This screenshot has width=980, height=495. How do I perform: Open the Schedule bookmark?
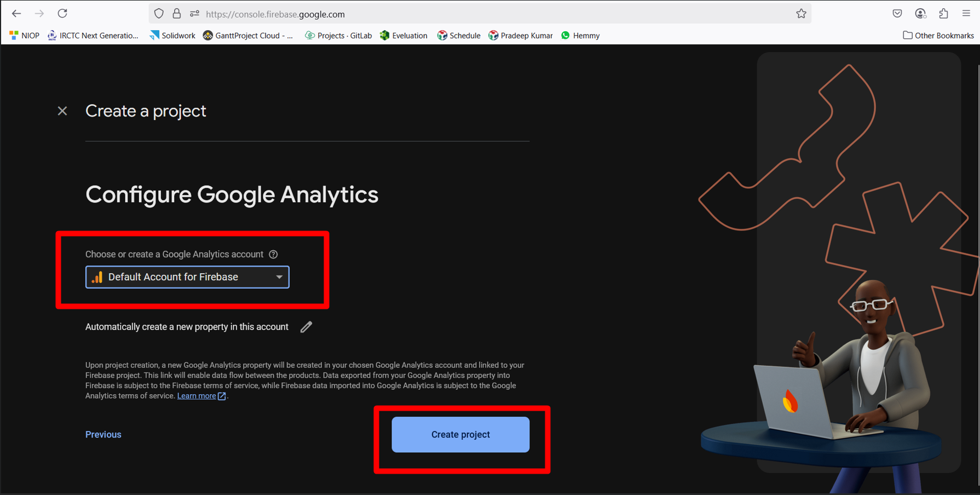pos(459,36)
